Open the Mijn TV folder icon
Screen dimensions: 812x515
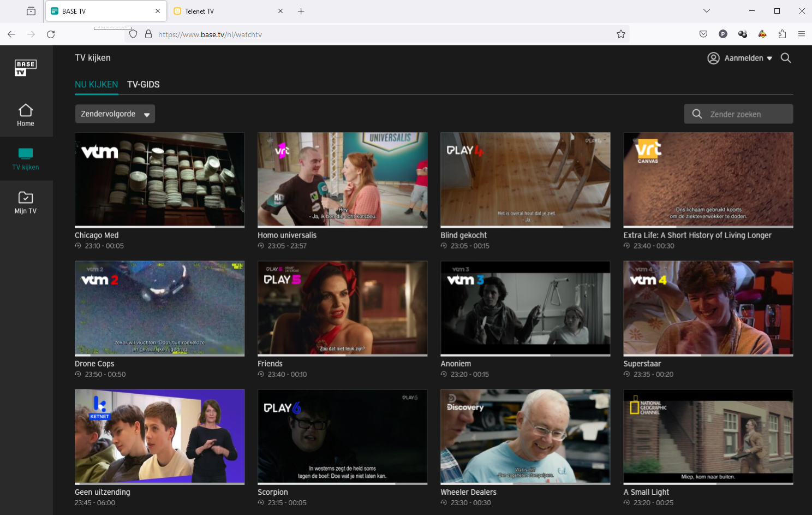(26, 198)
